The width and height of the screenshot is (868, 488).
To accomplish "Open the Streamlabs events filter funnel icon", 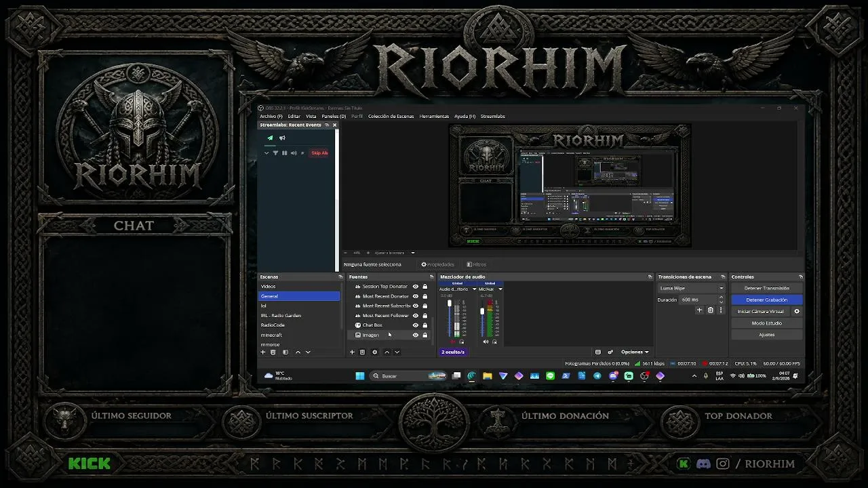I will pos(275,153).
